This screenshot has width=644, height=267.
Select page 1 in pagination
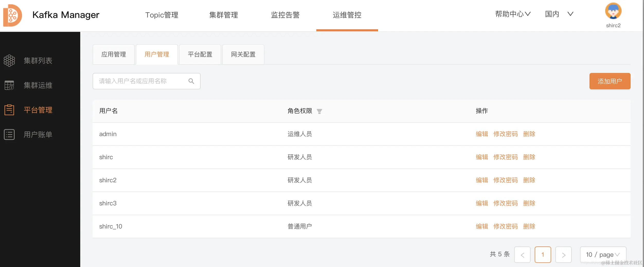[543, 255]
